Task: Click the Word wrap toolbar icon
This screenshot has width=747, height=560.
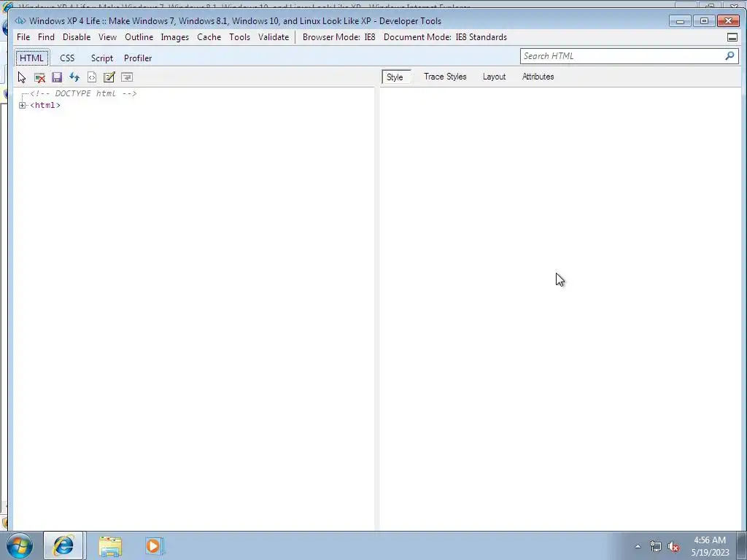Action: 127,77
